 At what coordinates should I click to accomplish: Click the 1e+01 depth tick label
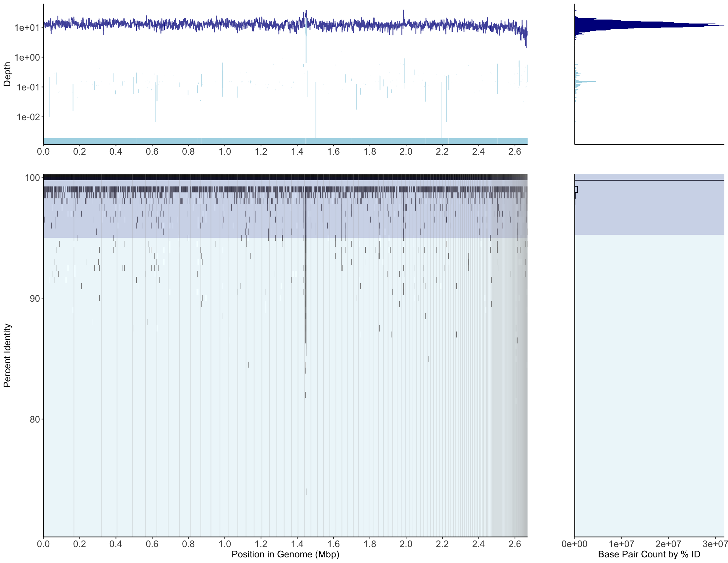point(27,28)
